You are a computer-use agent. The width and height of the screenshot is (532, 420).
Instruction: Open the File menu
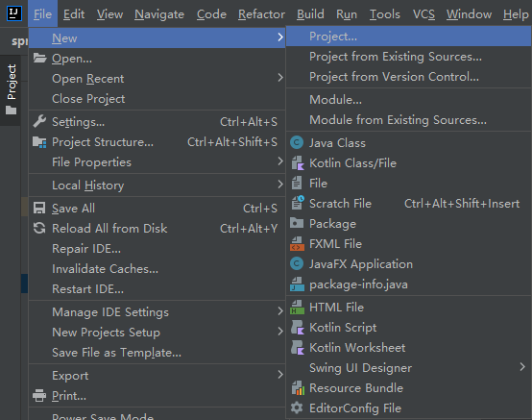click(x=43, y=13)
